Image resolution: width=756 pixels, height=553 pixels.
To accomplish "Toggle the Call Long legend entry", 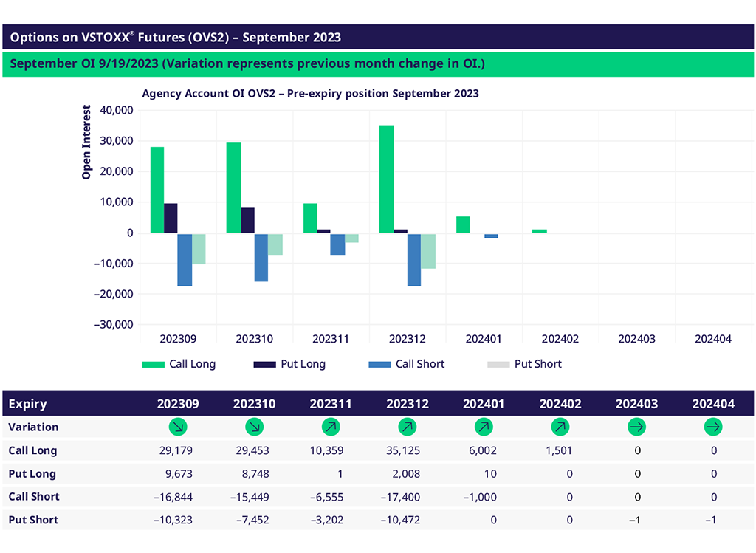I will point(179,364).
